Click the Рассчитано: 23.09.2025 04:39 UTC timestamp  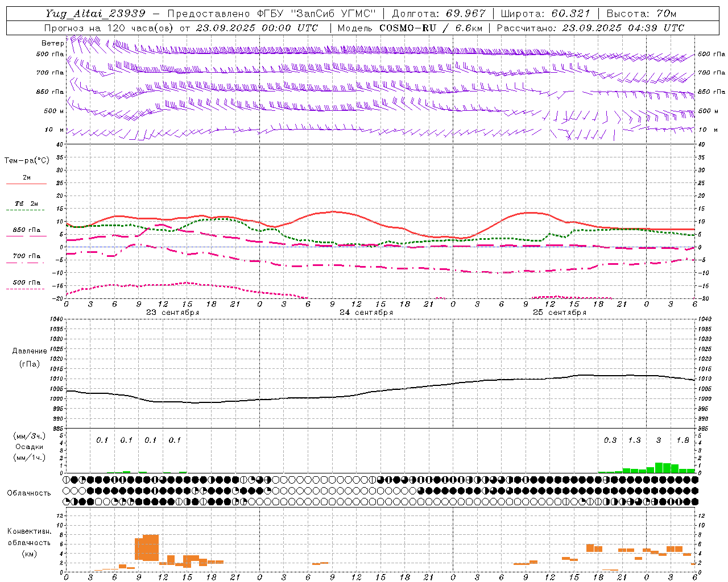[590, 28]
